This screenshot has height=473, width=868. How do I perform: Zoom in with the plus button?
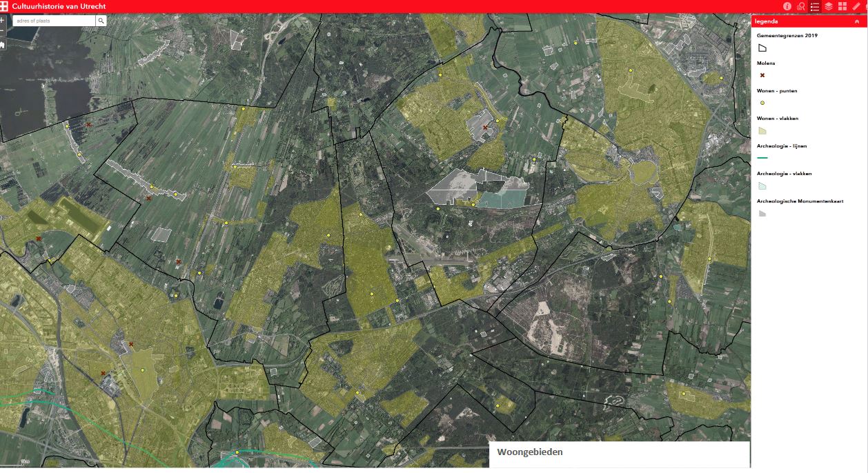(2, 21)
